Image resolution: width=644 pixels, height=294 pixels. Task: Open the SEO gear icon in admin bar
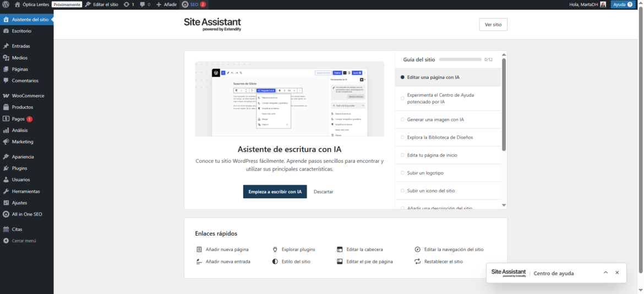pos(185,4)
